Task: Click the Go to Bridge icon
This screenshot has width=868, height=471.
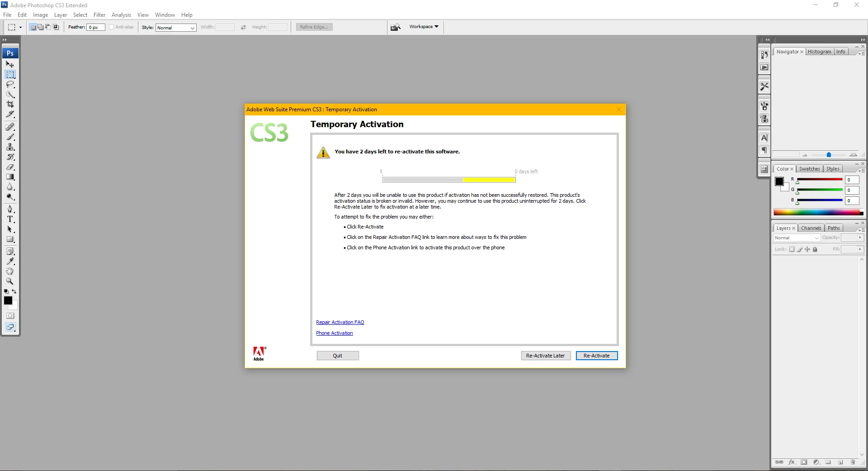Action: tap(396, 27)
